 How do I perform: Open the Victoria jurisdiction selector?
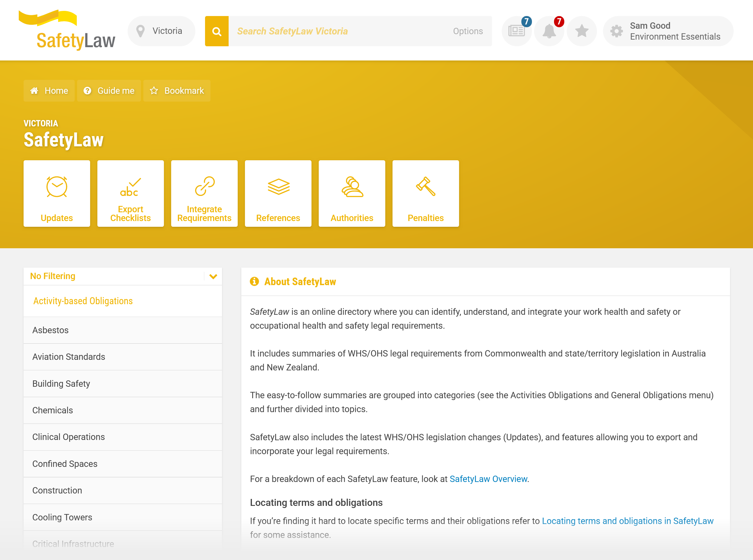[161, 31]
